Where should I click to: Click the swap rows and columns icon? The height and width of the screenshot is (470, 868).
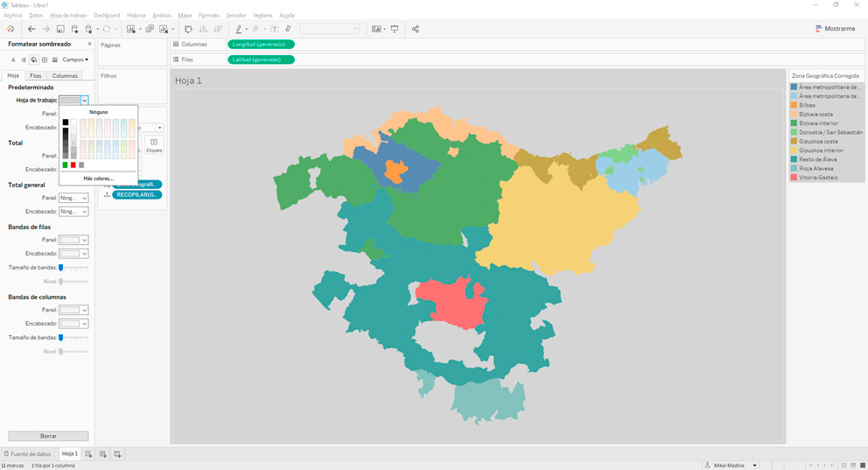coord(188,29)
